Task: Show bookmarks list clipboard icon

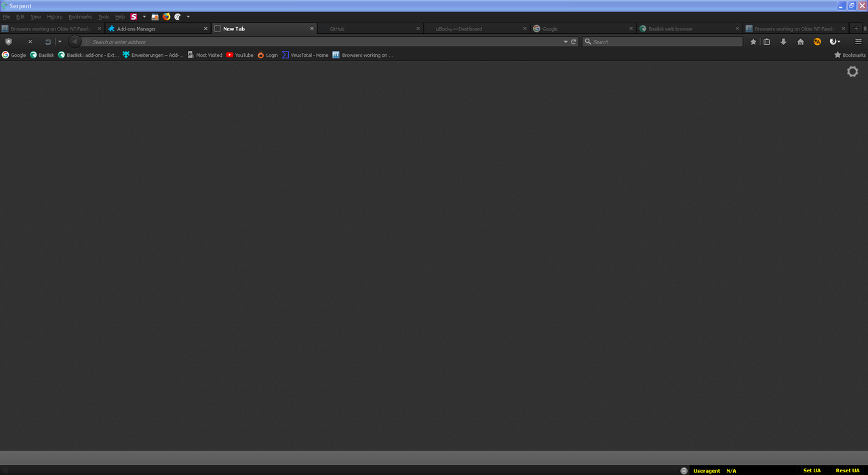Action: click(767, 41)
